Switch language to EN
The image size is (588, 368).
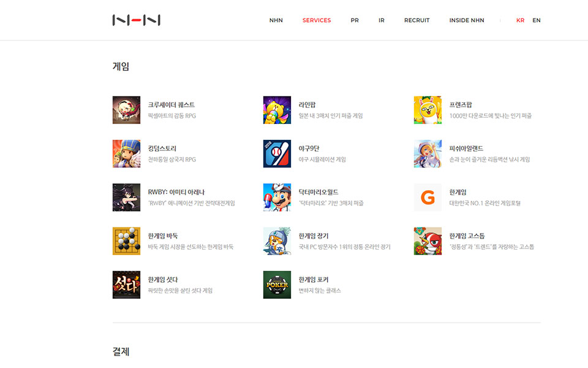(x=537, y=20)
